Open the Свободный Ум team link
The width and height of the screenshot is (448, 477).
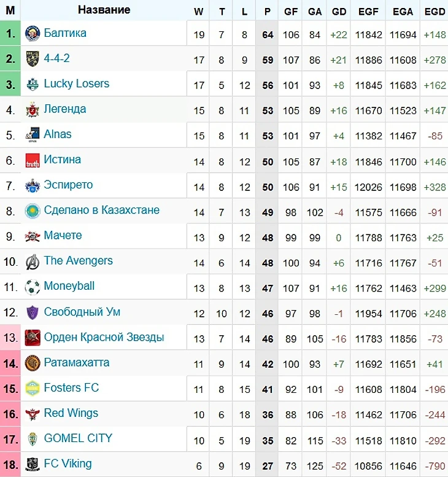(x=82, y=312)
